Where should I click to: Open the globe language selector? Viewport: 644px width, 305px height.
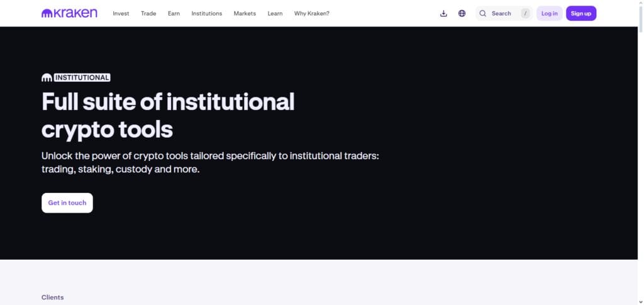pyautogui.click(x=462, y=14)
